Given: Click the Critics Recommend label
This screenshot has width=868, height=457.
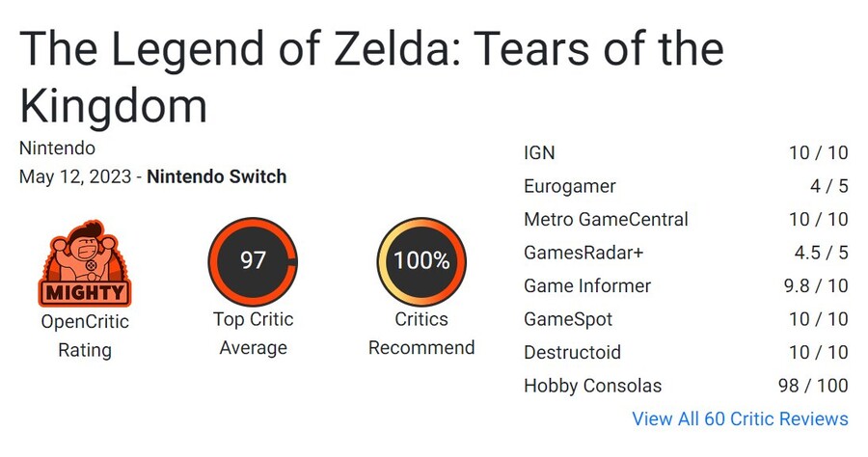Looking at the screenshot, I should 421,333.
